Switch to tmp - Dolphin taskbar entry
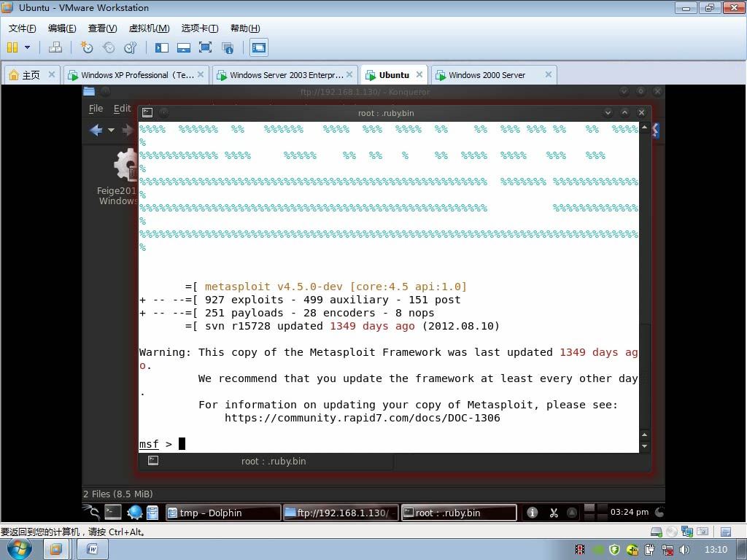 (x=223, y=513)
